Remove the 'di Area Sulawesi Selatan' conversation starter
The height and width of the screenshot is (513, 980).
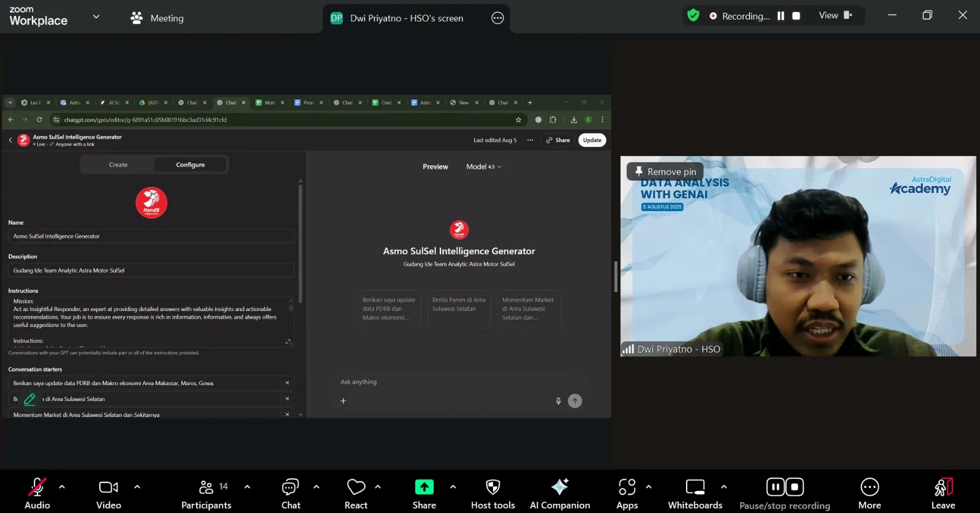tap(287, 399)
